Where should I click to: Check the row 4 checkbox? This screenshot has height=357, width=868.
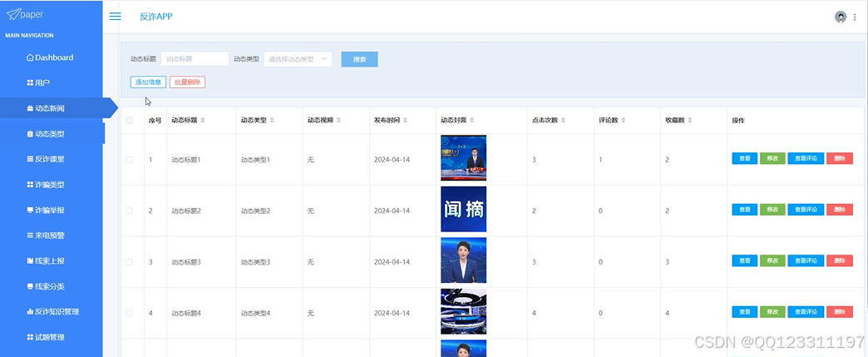pyautogui.click(x=129, y=313)
